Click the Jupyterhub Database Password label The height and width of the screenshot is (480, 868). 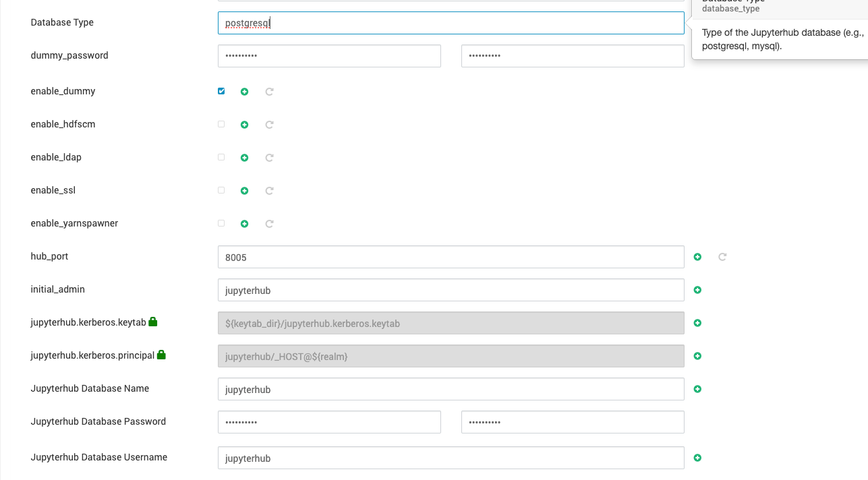coord(98,421)
